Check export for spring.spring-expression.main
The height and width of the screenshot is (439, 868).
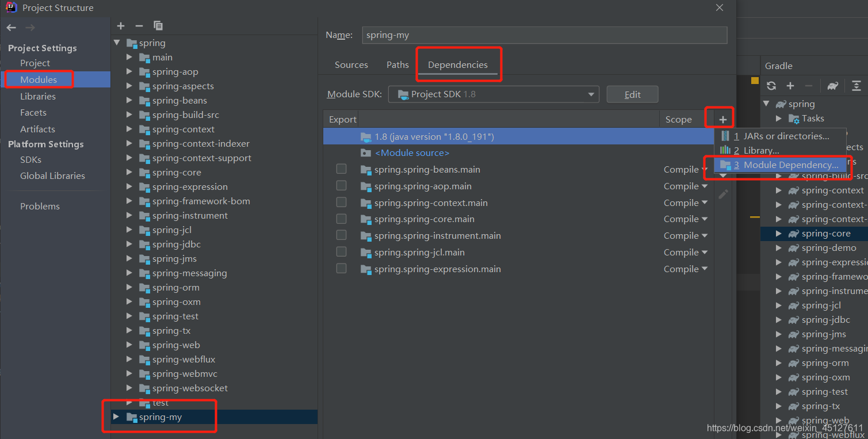point(341,269)
